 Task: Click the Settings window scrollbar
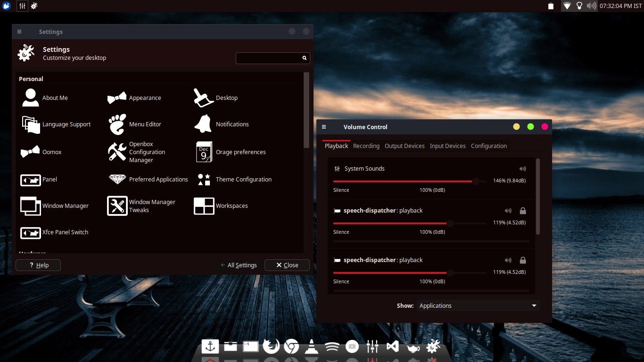(x=306, y=110)
